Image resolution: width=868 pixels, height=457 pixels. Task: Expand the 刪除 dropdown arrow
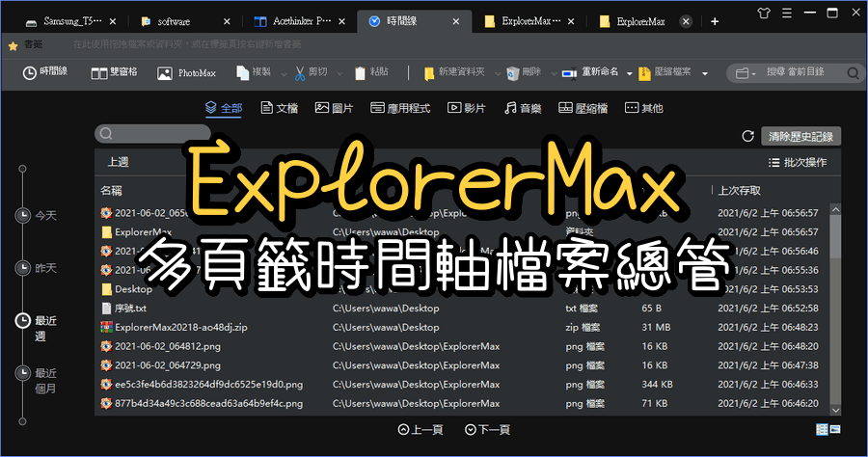554,73
